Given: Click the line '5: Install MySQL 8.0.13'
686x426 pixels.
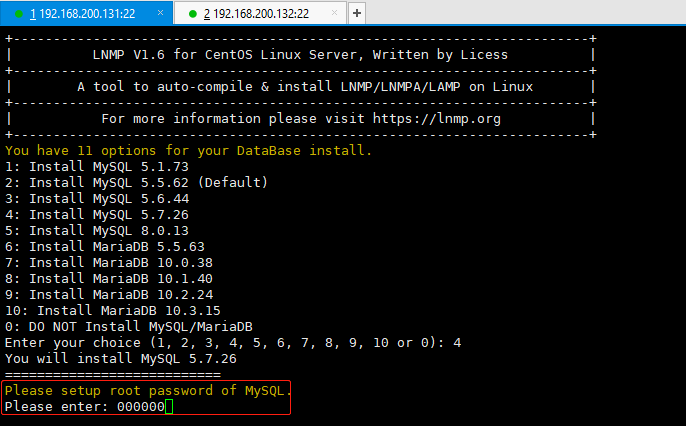Looking at the screenshot, I should pyautogui.click(x=97, y=230).
